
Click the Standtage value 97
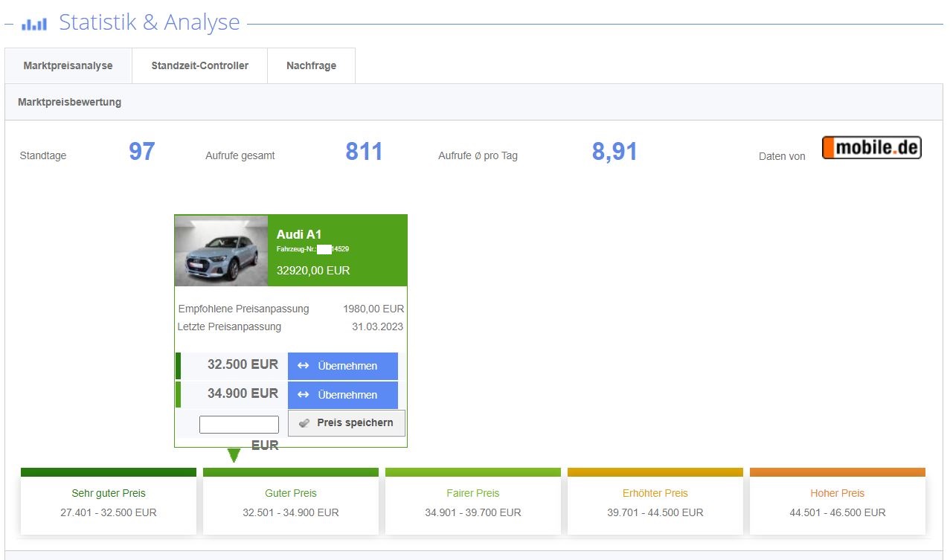(x=142, y=152)
